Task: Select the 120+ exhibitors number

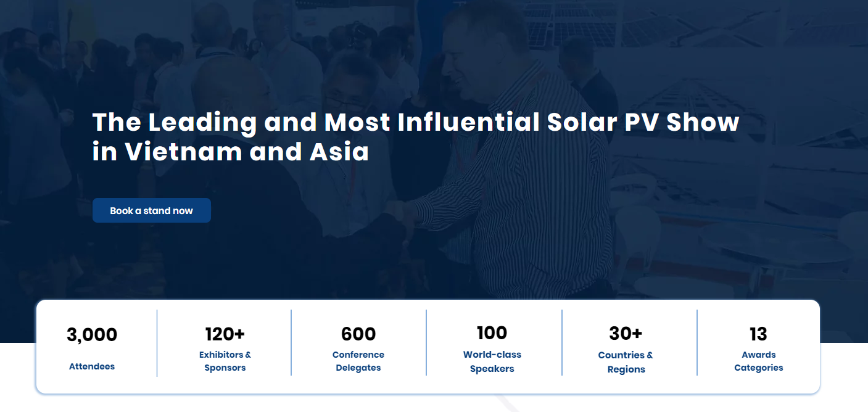Action: point(225,334)
